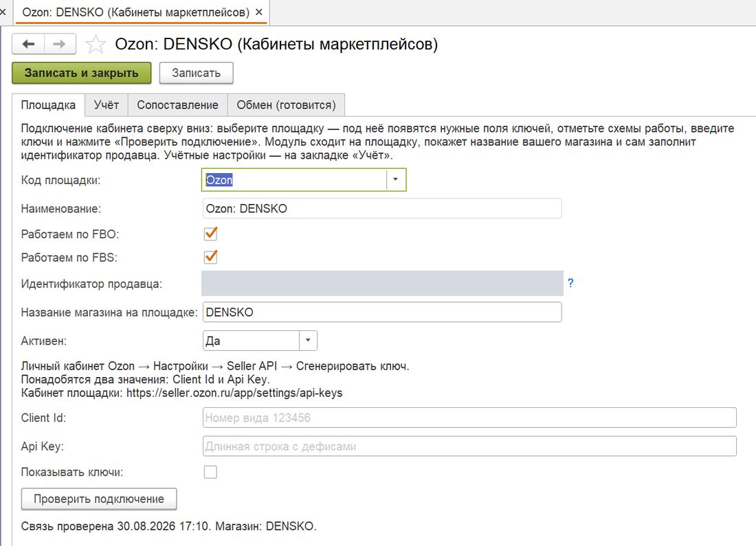This screenshot has height=546, width=756.
Task: Close the Ozon: DENSKO document tab
Action: (x=259, y=12)
